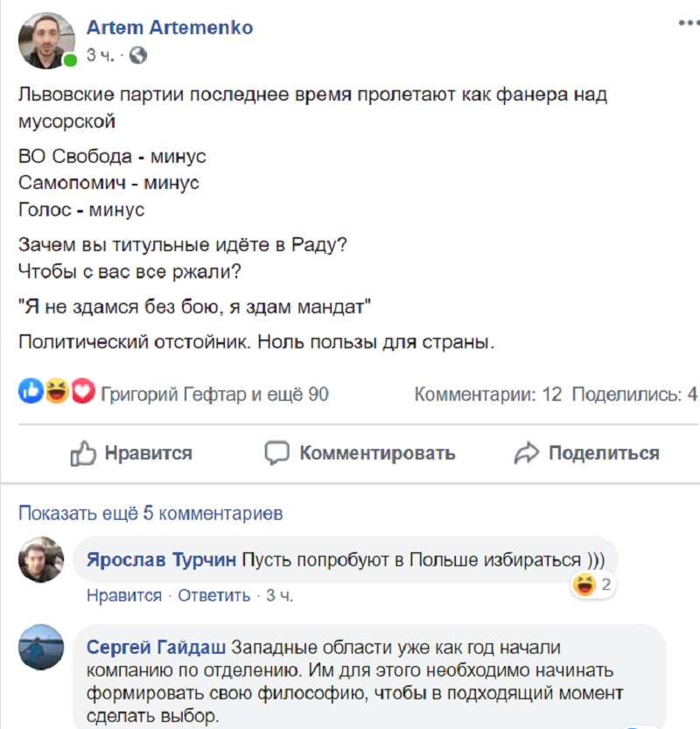Open Ярослав Турчин's profile name
This screenshot has height=729, width=700.
tap(162, 560)
